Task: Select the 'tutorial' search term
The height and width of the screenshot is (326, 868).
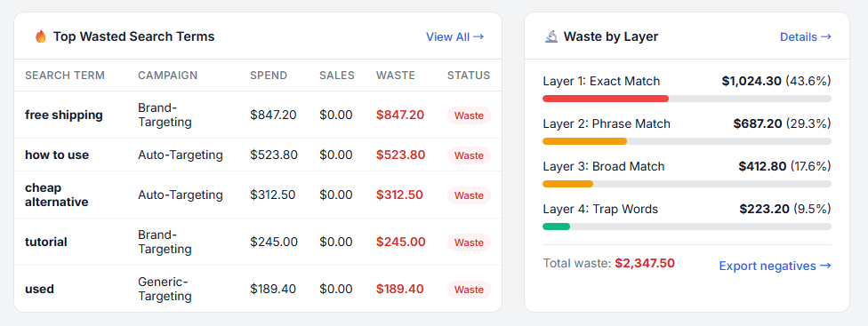Action: [46, 242]
